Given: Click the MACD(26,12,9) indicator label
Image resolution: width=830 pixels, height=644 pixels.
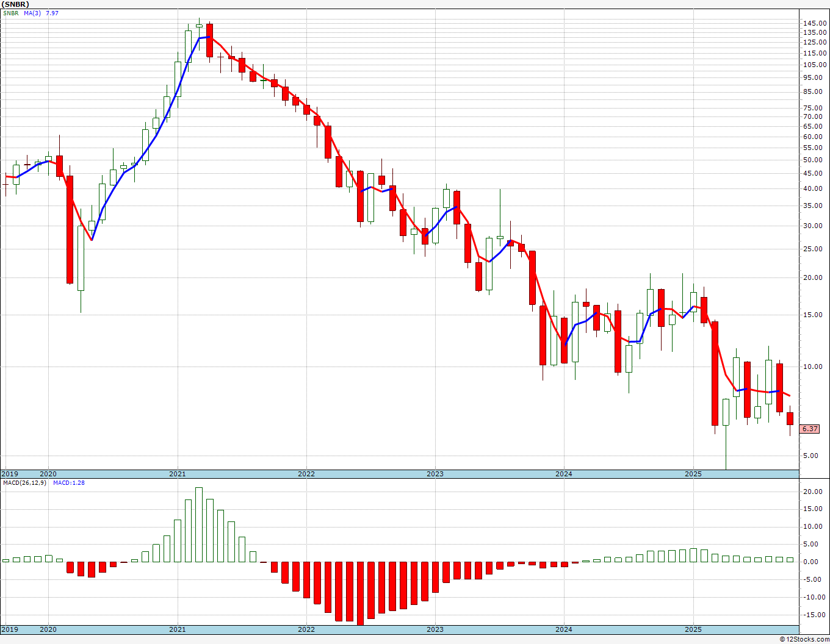Looking at the screenshot, I should pos(20,483).
